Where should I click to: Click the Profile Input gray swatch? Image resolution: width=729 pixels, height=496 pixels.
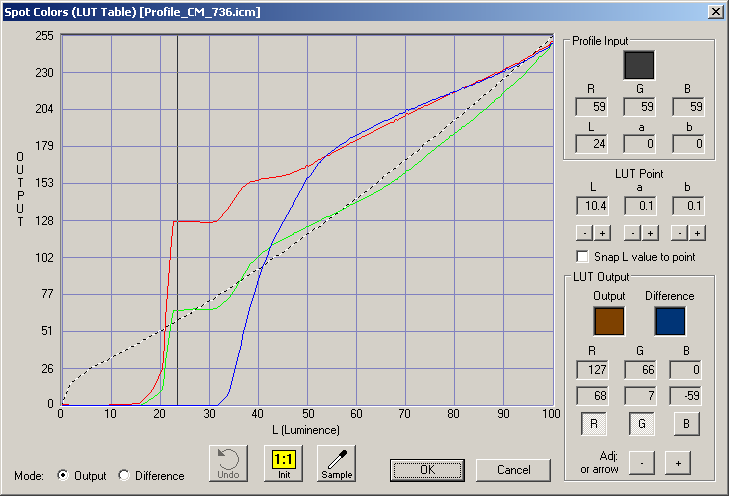pyautogui.click(x=639, y=65)
